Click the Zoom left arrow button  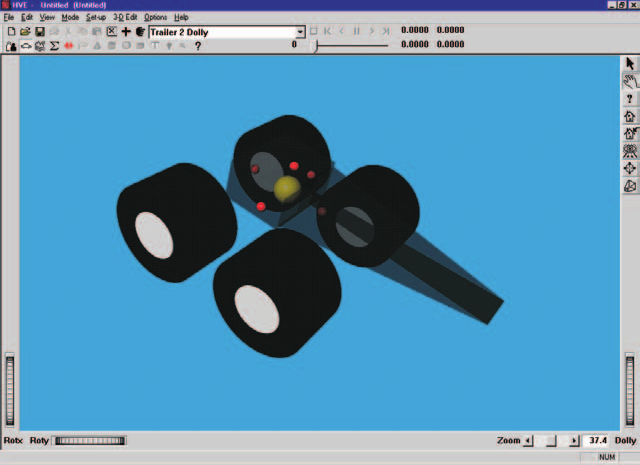tap(528, 441)
